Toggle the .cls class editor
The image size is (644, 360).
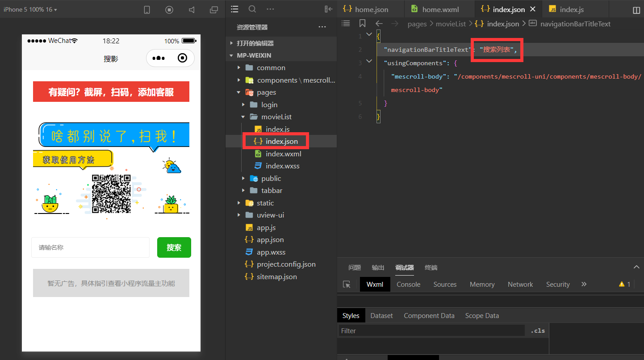[538, 331]
